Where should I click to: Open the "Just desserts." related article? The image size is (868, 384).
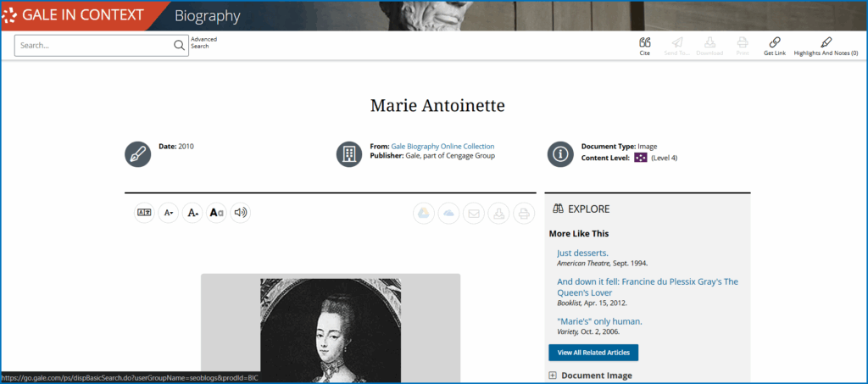(x=582, y=253)
